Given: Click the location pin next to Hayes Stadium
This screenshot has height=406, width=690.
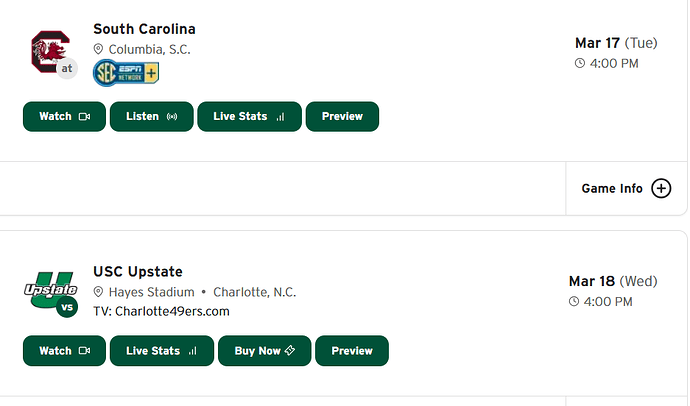Looking at the screenshot, I should tap(98, 292).
